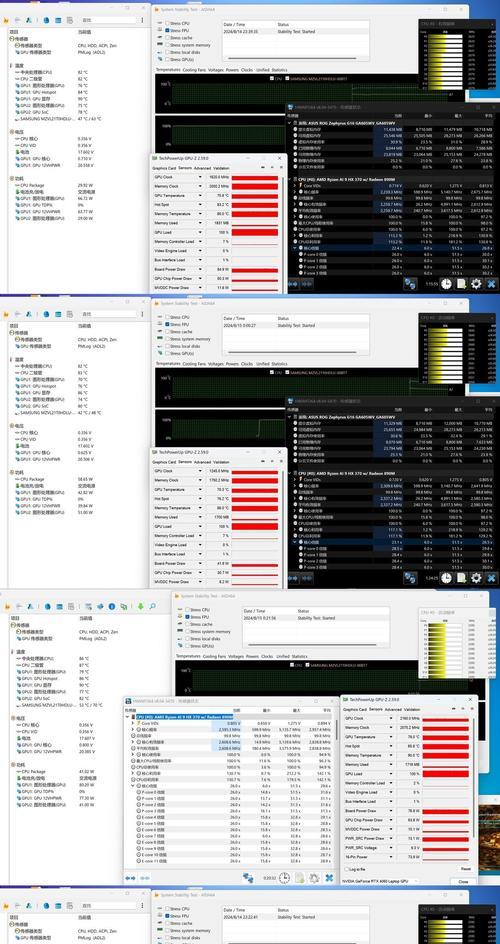The height and width of the screenshot is (944, 500).
Task: Click green download arrow in AIDA64 toolbar
Action: (x=140, y=606)
